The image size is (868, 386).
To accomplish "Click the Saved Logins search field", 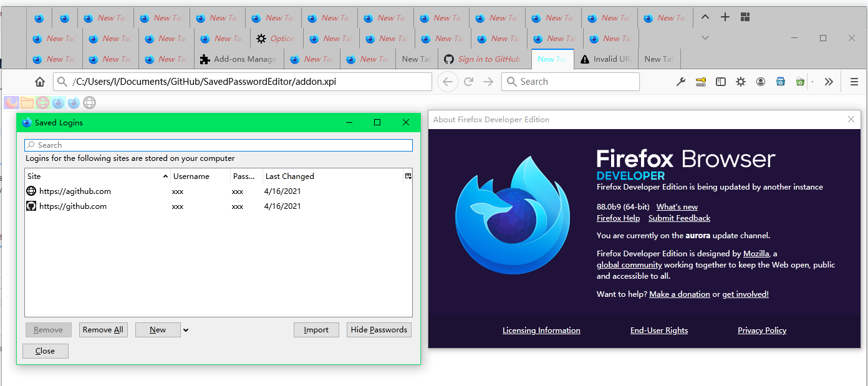I will coord(218,145).
